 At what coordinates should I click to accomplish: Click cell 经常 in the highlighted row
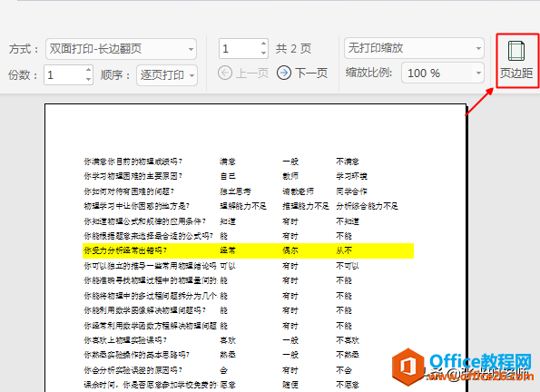(x=228, y=250)
